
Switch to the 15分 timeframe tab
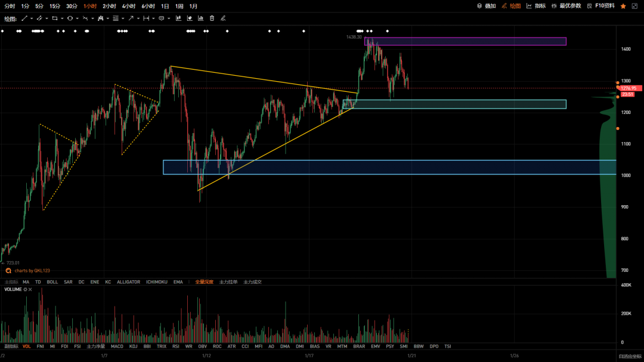[55, 6]
